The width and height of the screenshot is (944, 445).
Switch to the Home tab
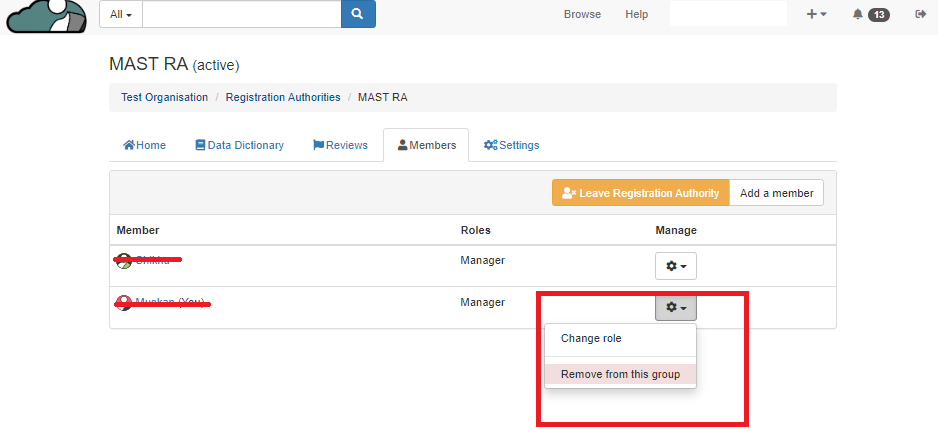click(x=145, y=145)
